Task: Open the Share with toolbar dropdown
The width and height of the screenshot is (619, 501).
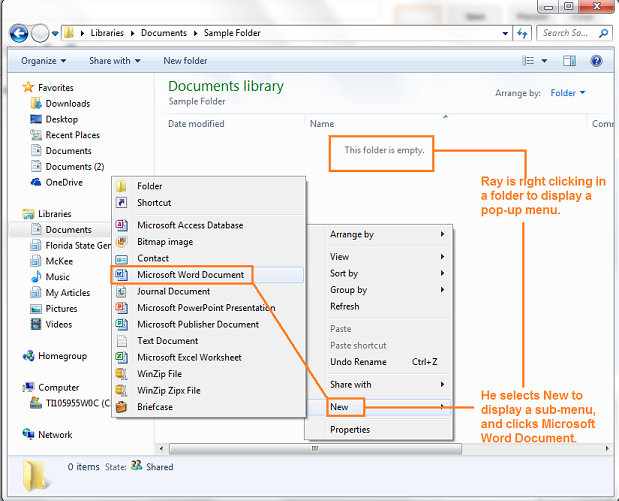Action: coord(114,61)
